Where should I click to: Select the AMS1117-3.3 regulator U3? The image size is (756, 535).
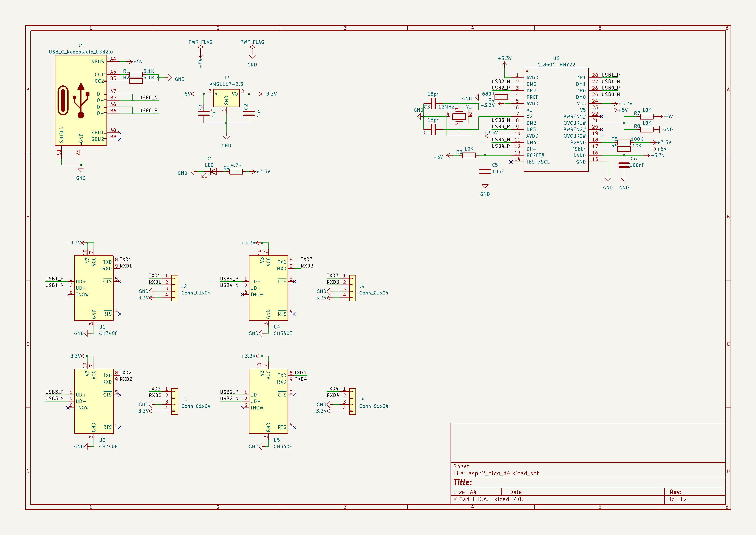tap(226, 98)
